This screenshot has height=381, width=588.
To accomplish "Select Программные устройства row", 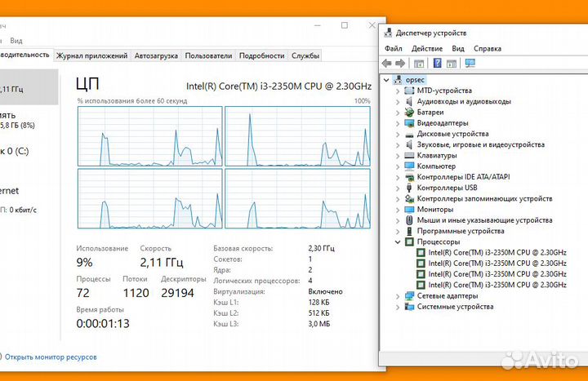I will coord(461,231).
